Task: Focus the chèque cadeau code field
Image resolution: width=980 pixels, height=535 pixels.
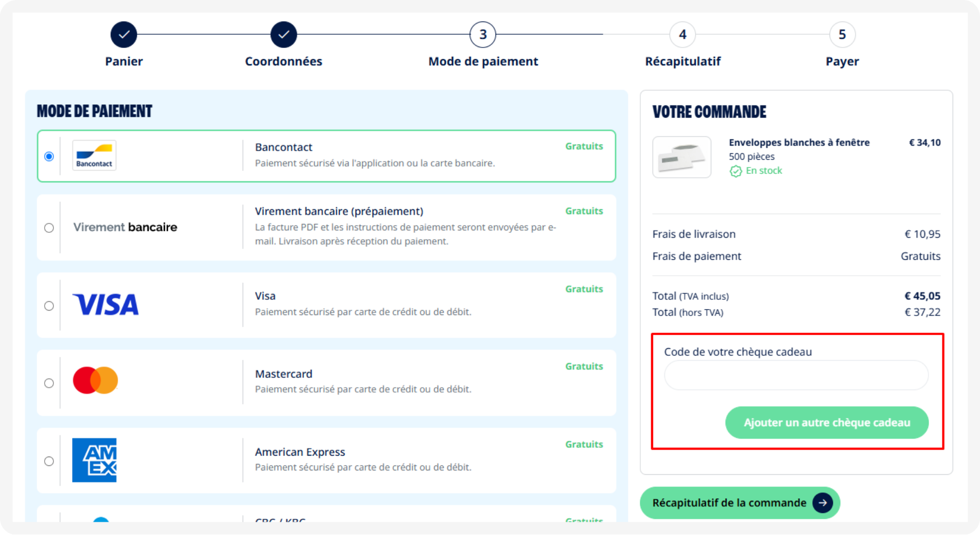Action: pos(796,375)
